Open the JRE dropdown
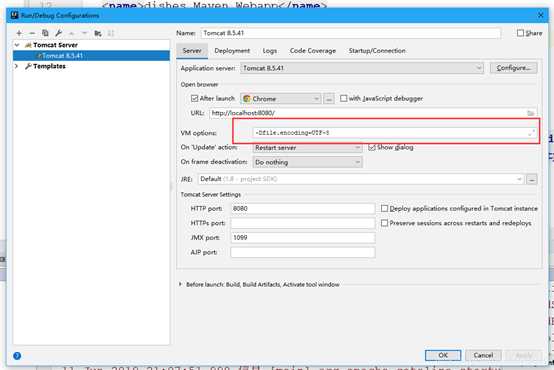Image resolution: width=554 pixels, height=370 pixels. click(x=361, y=179)
